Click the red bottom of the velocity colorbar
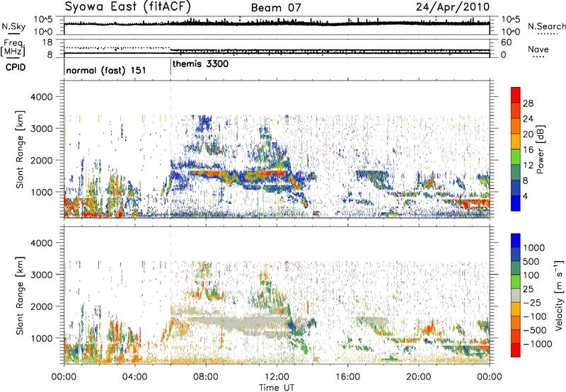The height and width of the screenshot is (392, 566). pyautogui.click(x=516, y=350)
